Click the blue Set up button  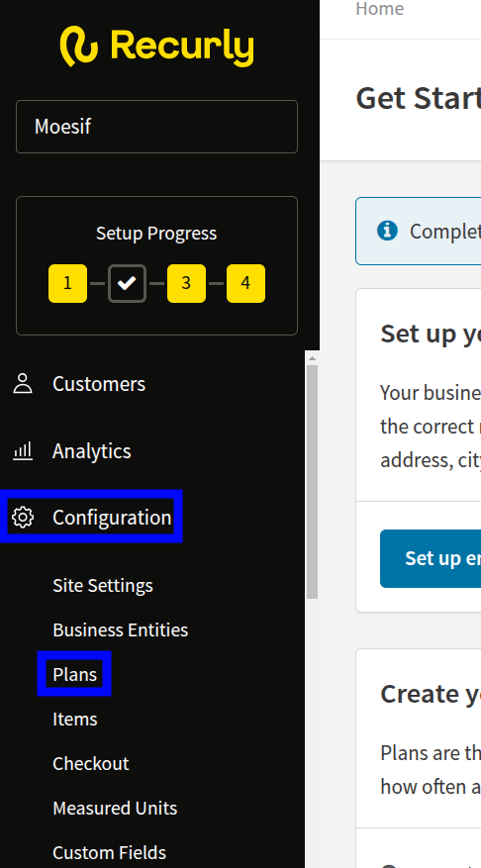(x=431, y=558)
